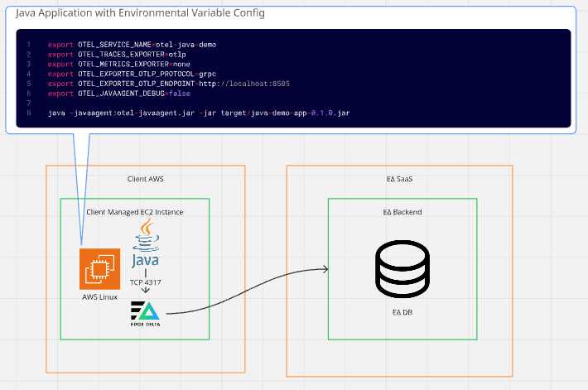This screenshot has width=588, height=390.
Task: Select the OTEL_JAVAAGENT_DEBUG=false line
Action: pos(119,94)
